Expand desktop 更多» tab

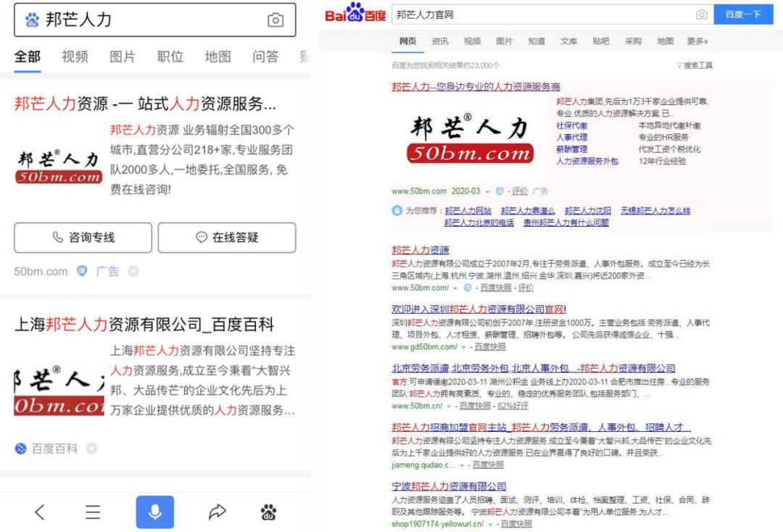pos(697,41)
